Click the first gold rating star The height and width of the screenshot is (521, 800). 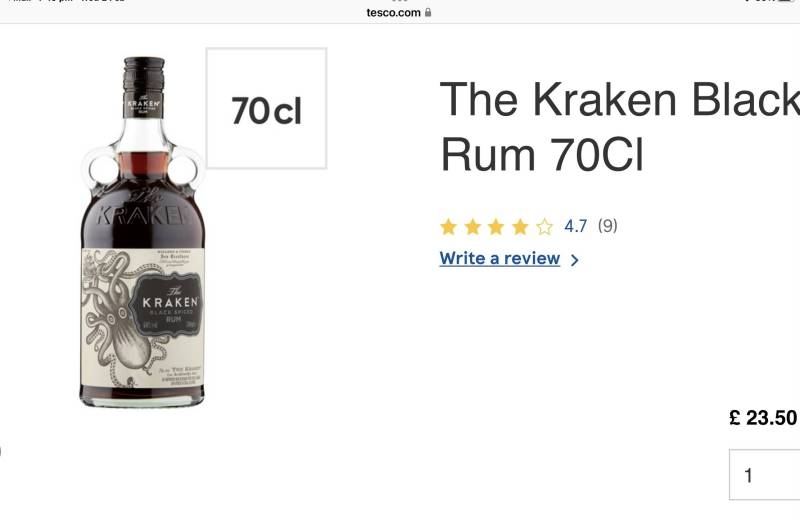click(x=448, y=227)
